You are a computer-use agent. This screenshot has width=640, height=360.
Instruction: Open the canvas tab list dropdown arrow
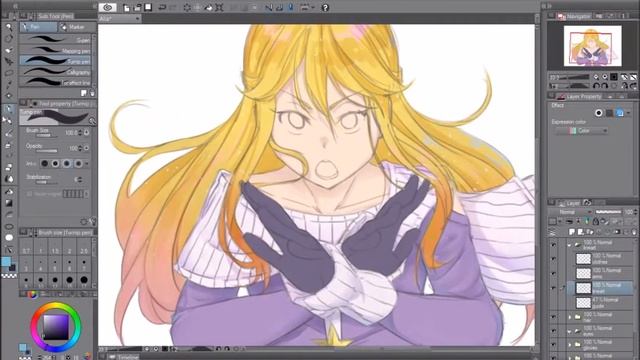[x=137, y=18]
